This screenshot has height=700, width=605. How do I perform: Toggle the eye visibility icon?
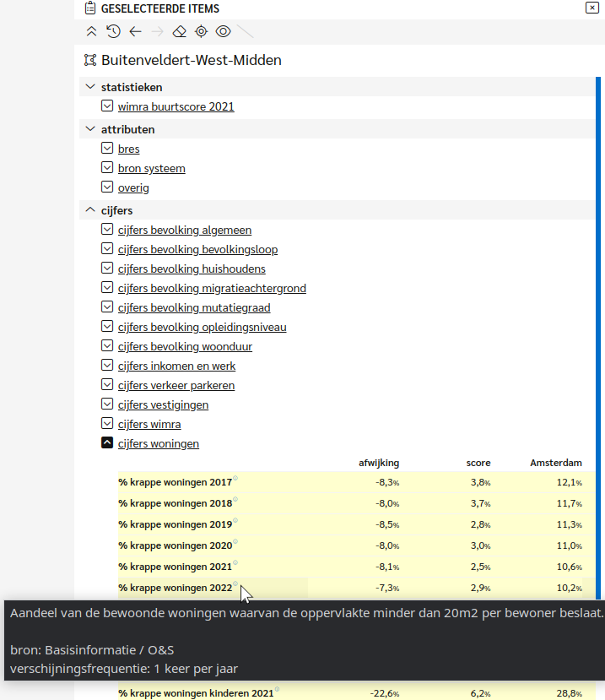click(223, 32)
